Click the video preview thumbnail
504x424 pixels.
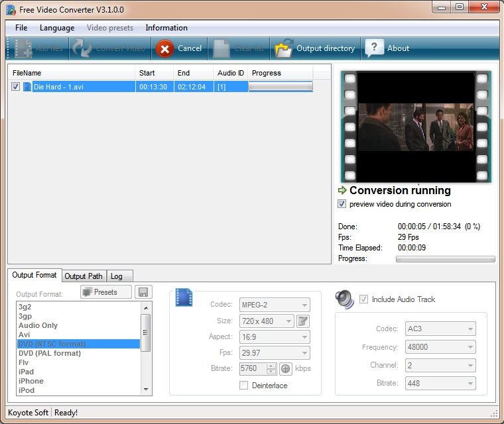[x=415, y=127]
